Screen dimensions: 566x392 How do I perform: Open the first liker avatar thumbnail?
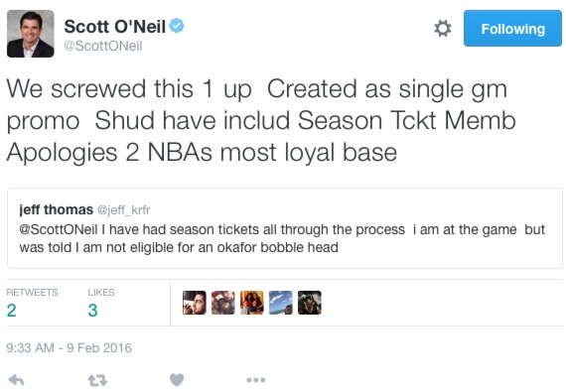(195, 303)
